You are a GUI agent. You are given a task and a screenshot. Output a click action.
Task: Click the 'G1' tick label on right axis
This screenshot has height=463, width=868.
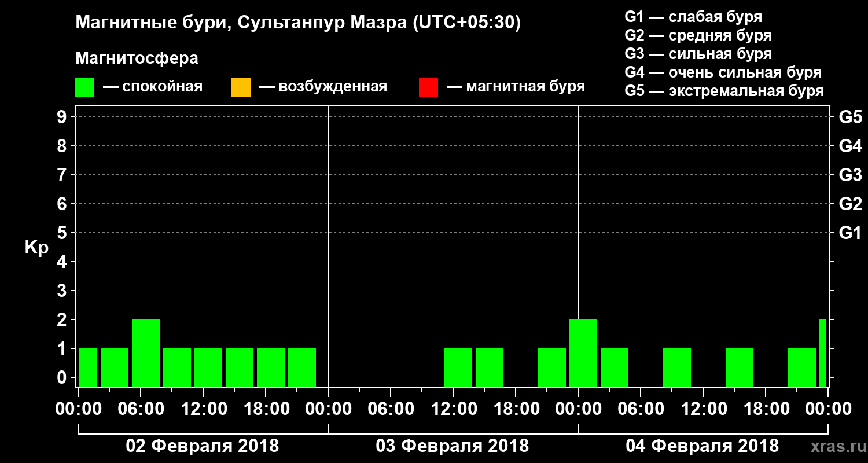(850, 233)
